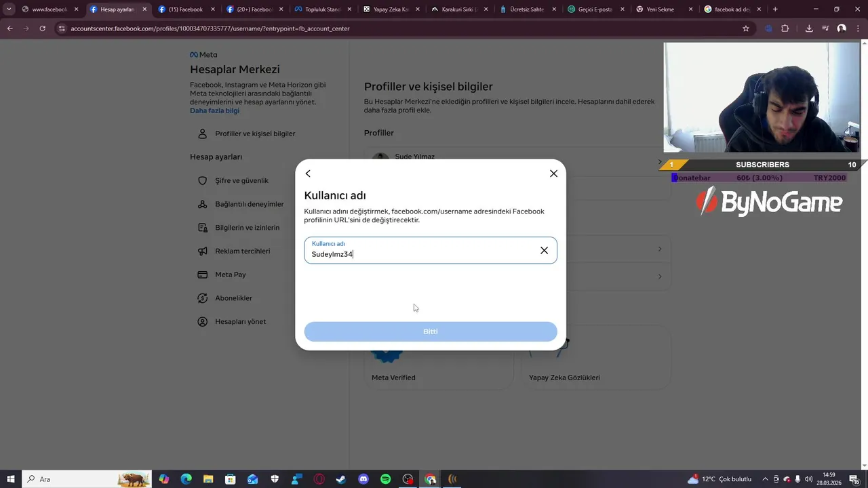Bookmark this page with the star icon
Image resolution: width=868 pixels, height=488 pixels.
(746, 28)
